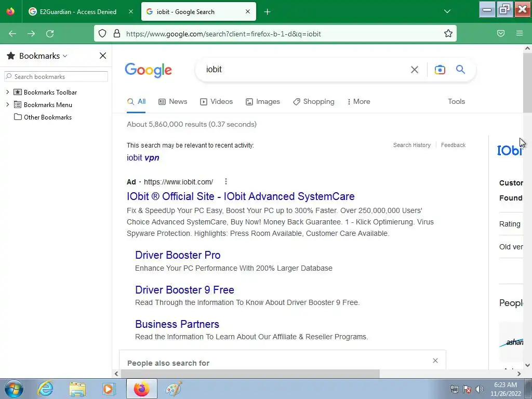Image resolution: width=532 pixels, height=399 pixels.
Task: Open the tracking protection shield icon
Action: 102,33
